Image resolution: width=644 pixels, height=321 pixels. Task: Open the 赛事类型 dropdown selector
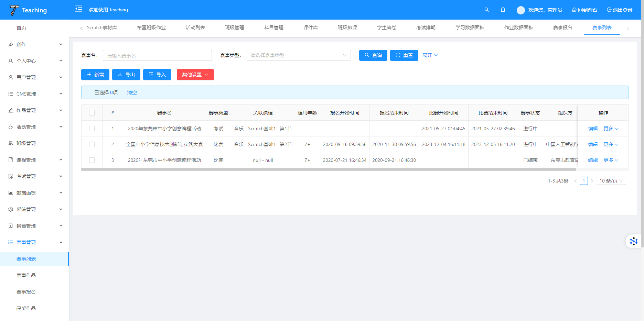(298, 55)
